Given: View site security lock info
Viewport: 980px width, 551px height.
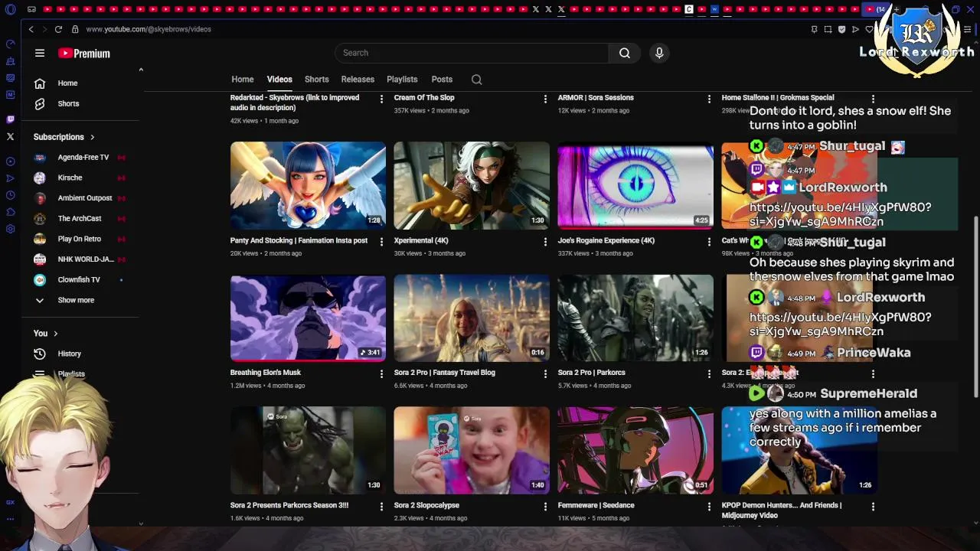Looking at the screenshot, I should point(75,29).
